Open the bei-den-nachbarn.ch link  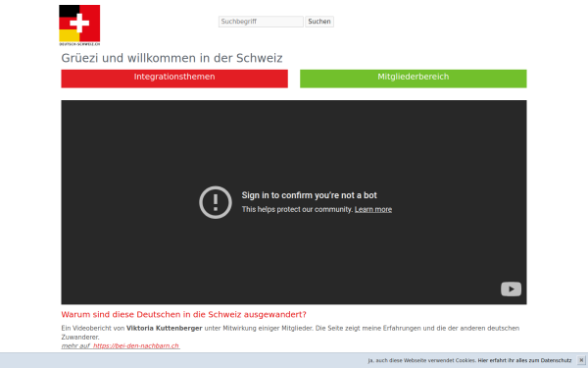pos(136,345)
